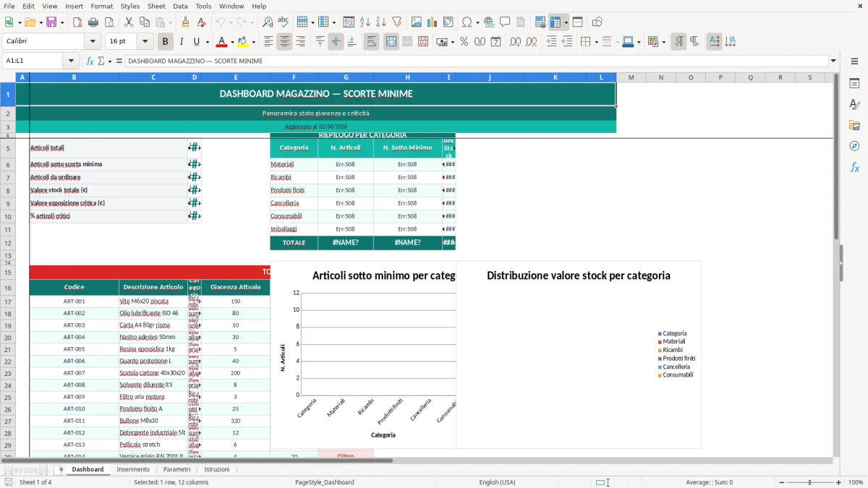Toggle Underline formatting

[197, 42]
